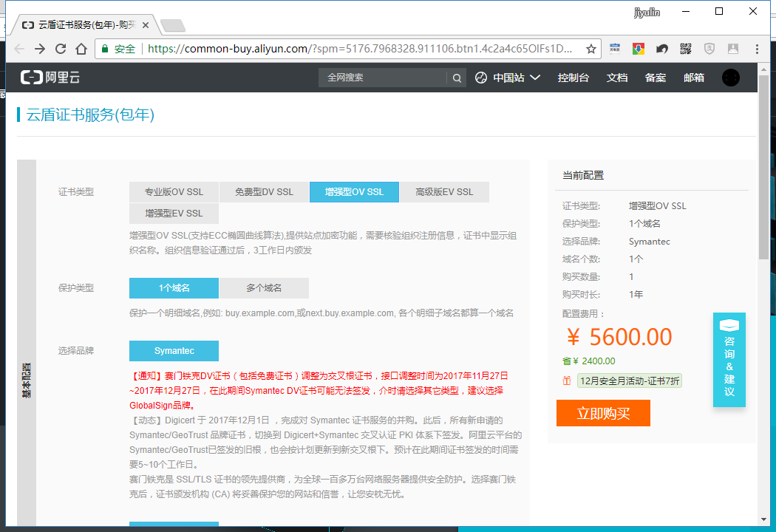This screenshot has width=776, height=532.
Task: Open 文档 in the top navigation
Action: tap(616, 78)
